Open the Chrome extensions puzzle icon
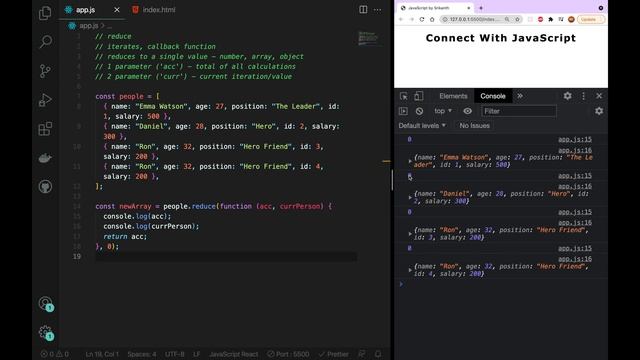 [x=551, y=19]
